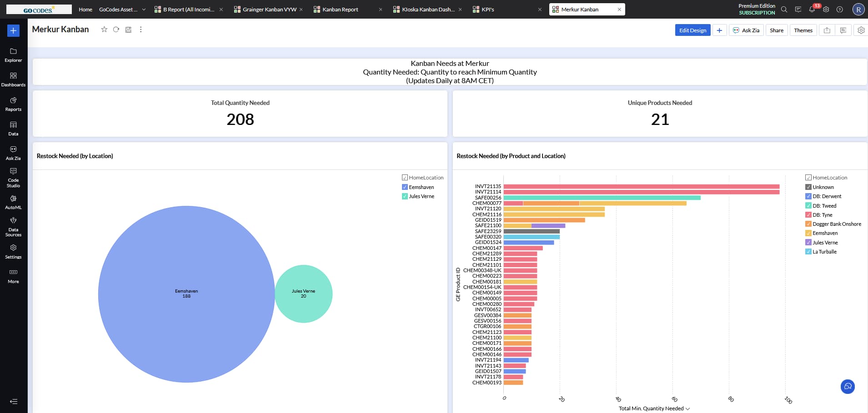868x413 pixels.
Task: Uncheck Eemshaven in pie chart legend
Action: (405, 187)
